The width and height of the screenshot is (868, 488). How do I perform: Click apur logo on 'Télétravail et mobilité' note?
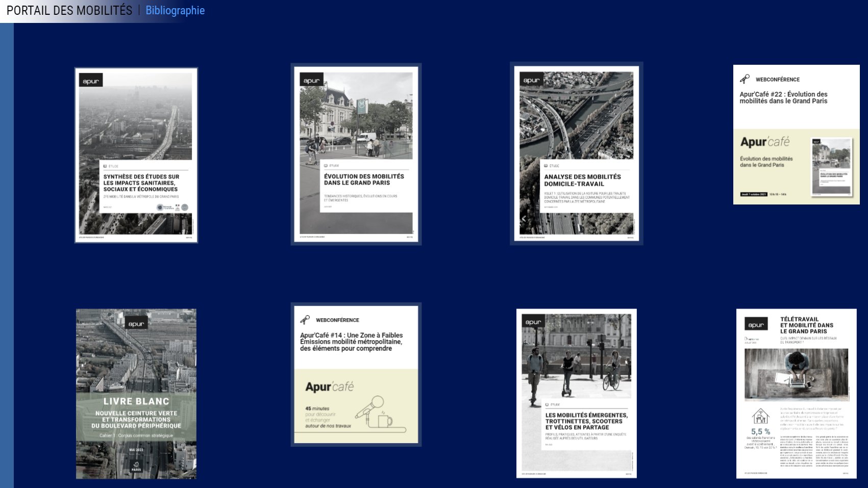(756, 325)
